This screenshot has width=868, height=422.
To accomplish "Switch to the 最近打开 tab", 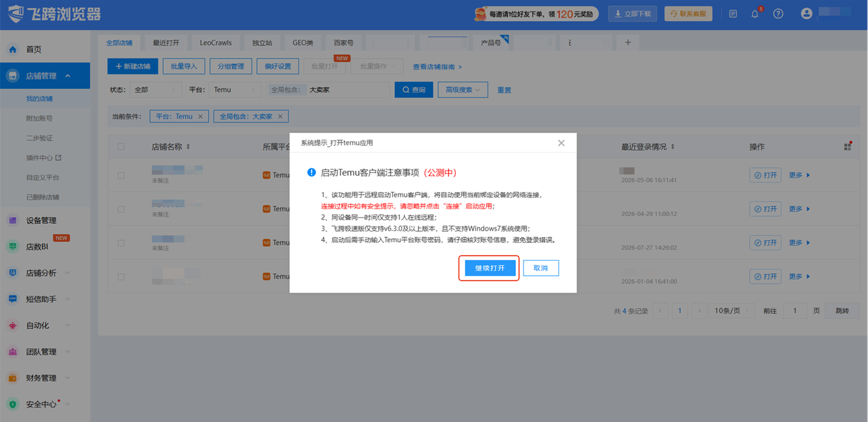I will click(166, 42).
